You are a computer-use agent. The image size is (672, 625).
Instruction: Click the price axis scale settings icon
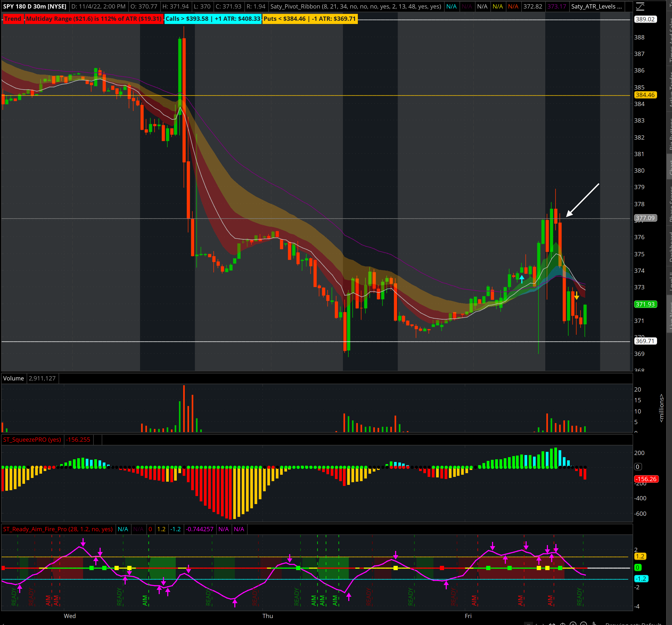tap(640, 6)
